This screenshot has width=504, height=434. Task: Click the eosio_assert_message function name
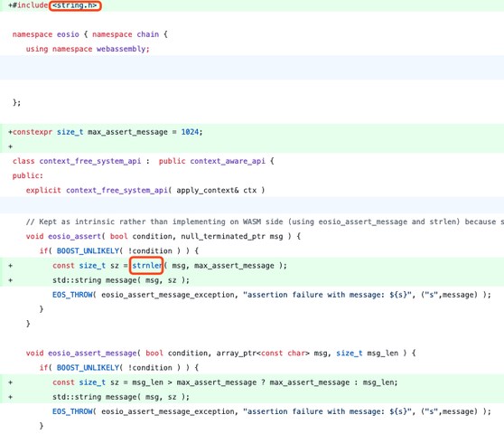coord(92,354)
